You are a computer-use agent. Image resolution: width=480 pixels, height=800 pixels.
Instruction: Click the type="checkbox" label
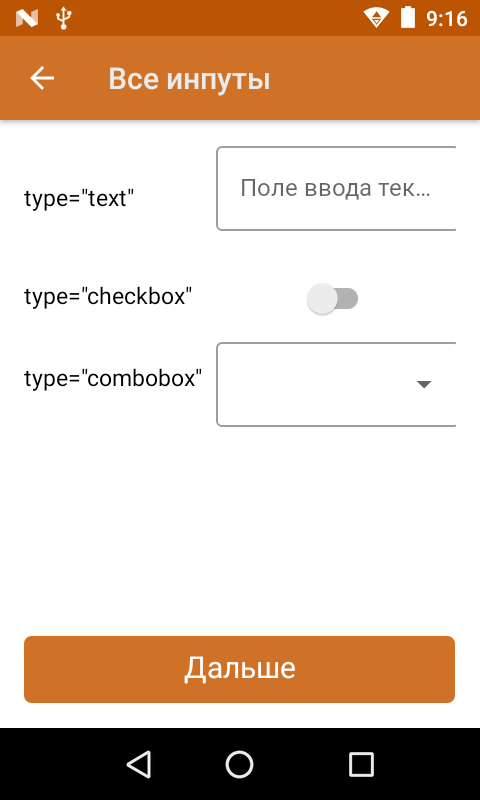point(108,296)
